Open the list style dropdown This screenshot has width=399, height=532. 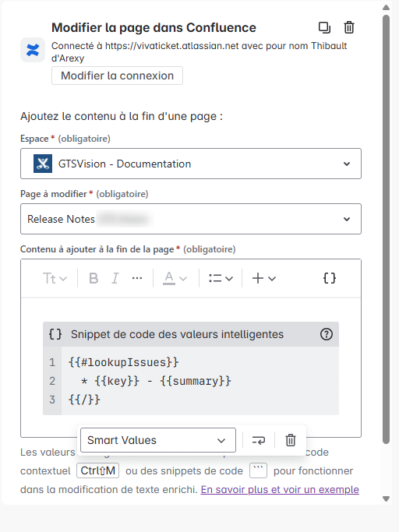221,279
